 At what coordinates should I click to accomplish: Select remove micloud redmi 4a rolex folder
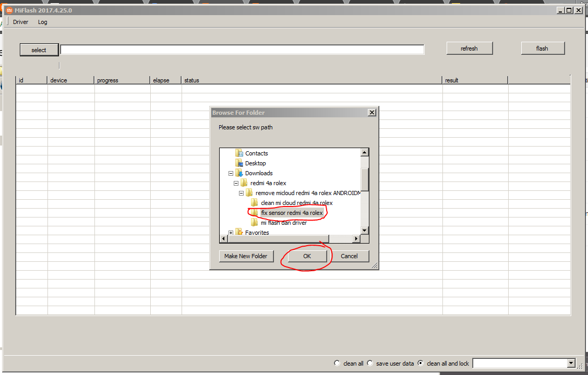pyautogui.click(x=308, y=193)
